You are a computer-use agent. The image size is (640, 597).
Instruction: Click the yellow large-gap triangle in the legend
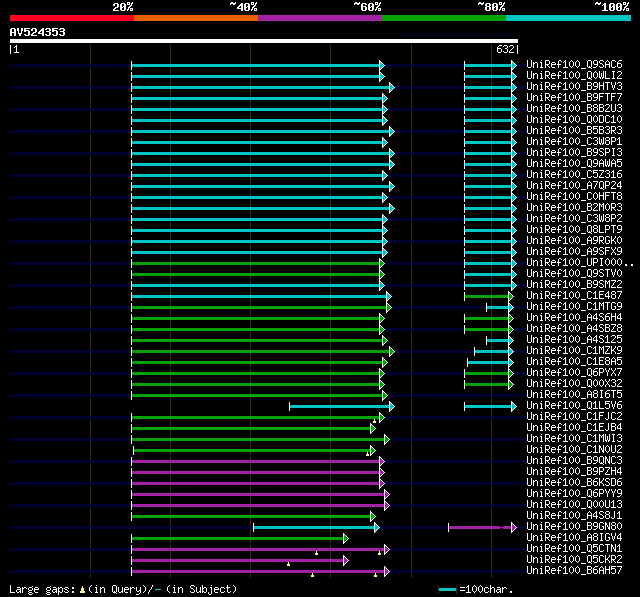tap(82, 589)
